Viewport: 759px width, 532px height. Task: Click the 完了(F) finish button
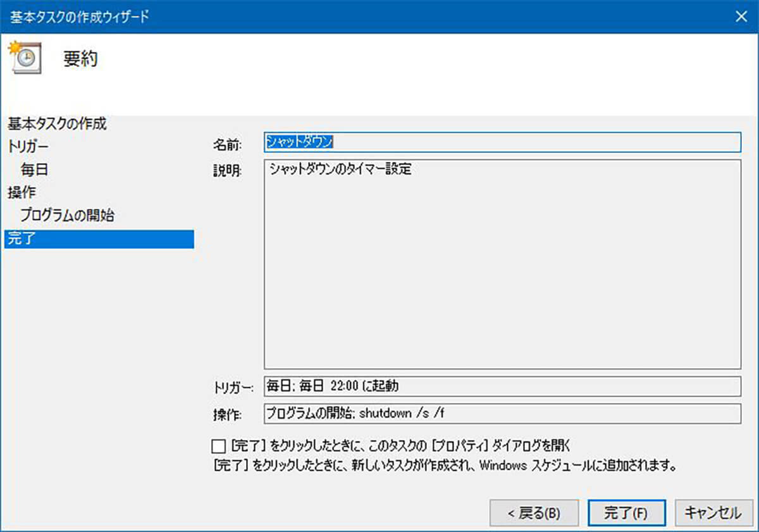626,513
